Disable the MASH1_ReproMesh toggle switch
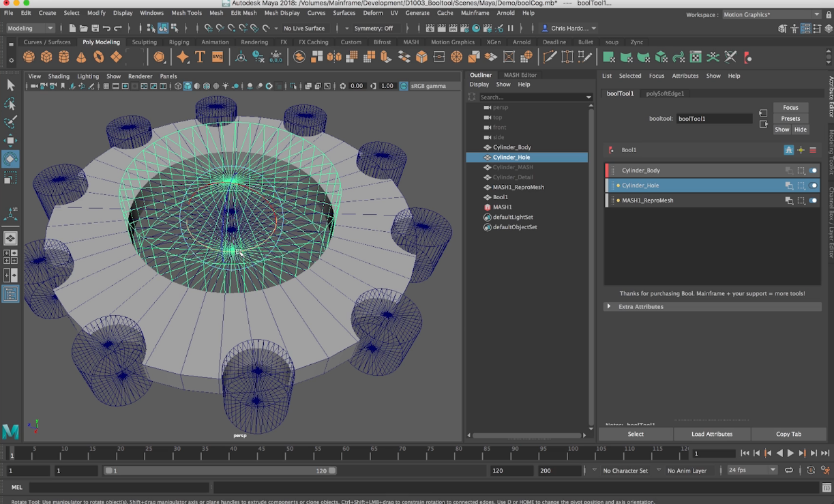This screenshot has width=834, height=504. [813, 201]
